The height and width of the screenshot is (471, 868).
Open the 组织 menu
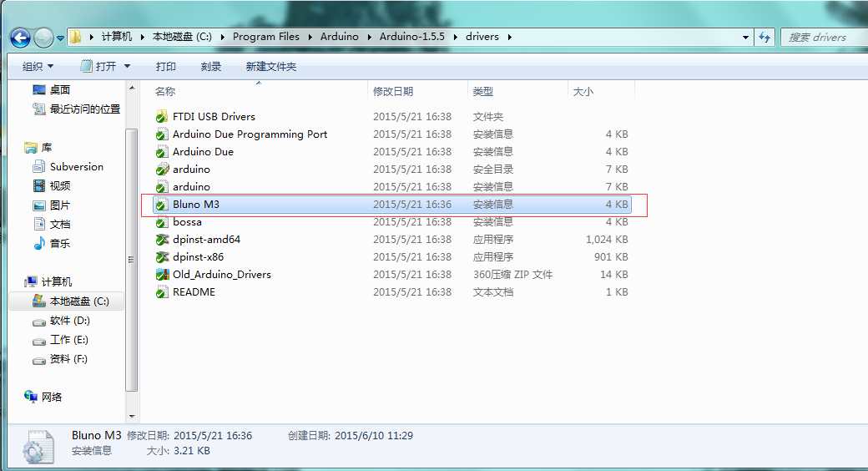point(38,67)
